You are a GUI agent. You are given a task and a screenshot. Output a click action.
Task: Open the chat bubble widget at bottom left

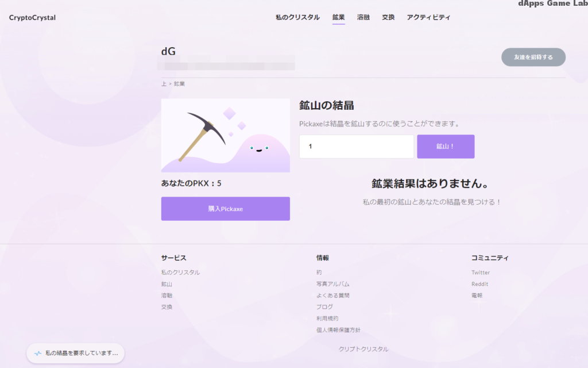[x=75, y=353]
